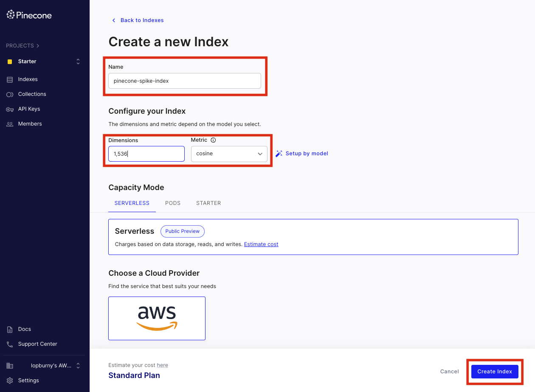Expand the lopburny's AWS organization selector

tap(77, 365)
